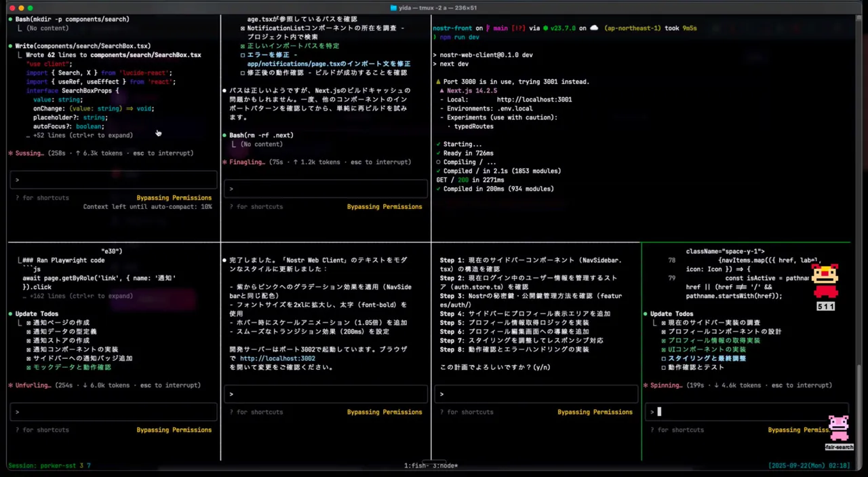Toggle the エラーを修正 todo checkbox

(x=243, y=55)
